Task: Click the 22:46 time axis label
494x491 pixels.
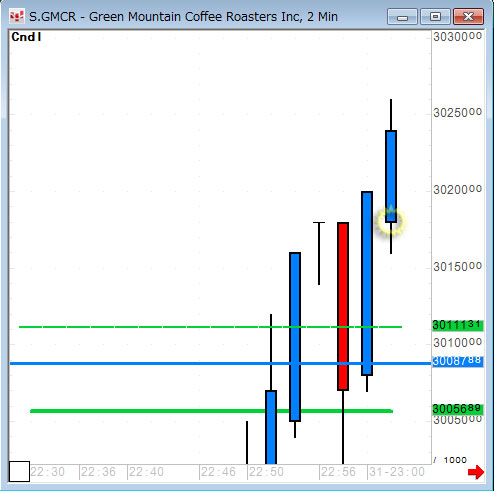Action: tap(218, 472)
